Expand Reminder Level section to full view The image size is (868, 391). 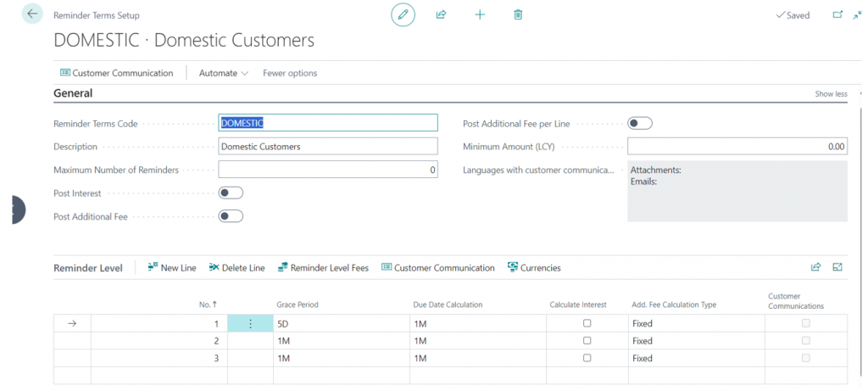click(x=837, y=267)
